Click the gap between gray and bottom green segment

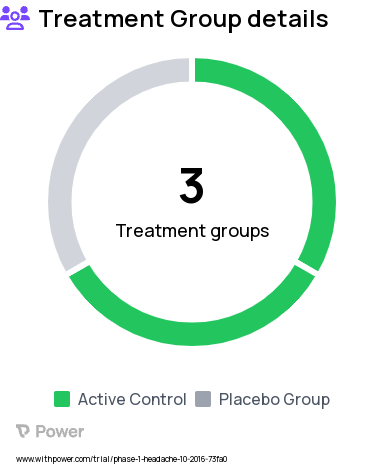point(78,268)
